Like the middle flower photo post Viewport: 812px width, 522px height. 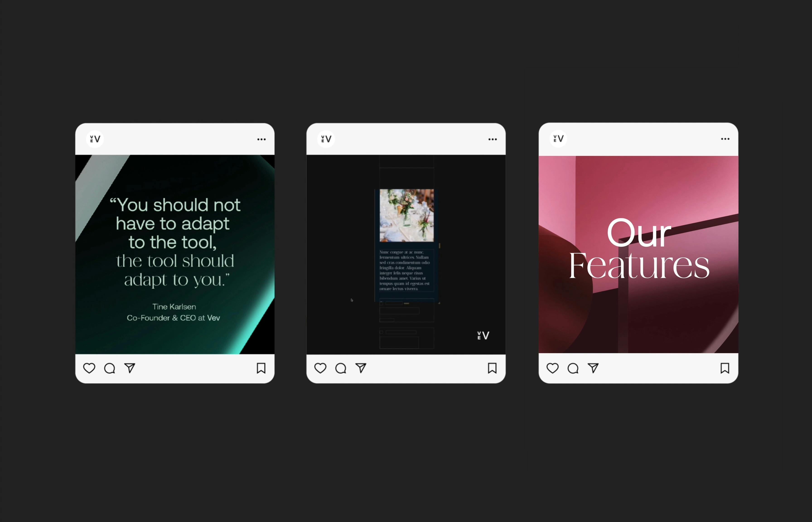[320, 368]
